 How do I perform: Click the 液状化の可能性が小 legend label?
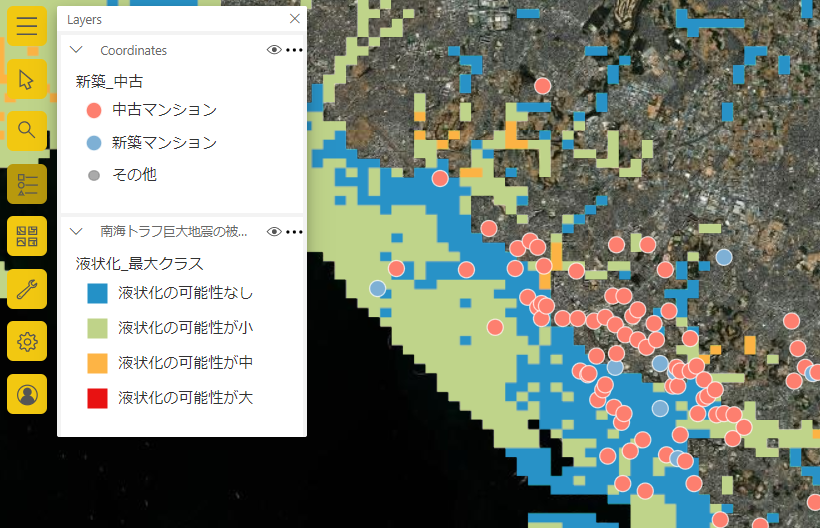185,328
